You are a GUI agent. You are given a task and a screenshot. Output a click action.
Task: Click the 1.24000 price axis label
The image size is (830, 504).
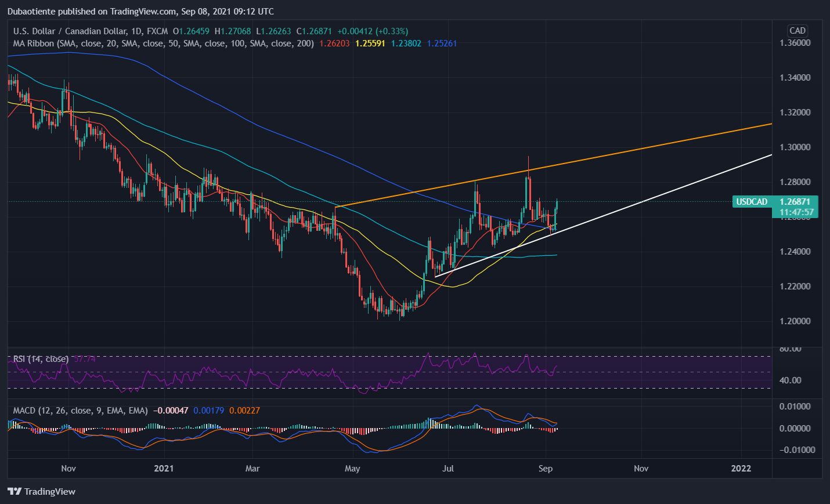pyautogui.click(x=795, y=252)
